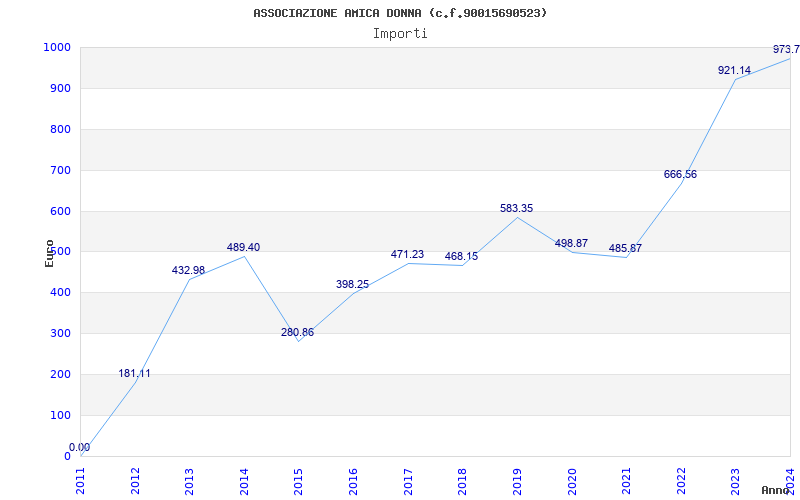Screen dimensions: 800x500
Task: Click the 2022 x-axis label
Action: (x=681, y=481)
